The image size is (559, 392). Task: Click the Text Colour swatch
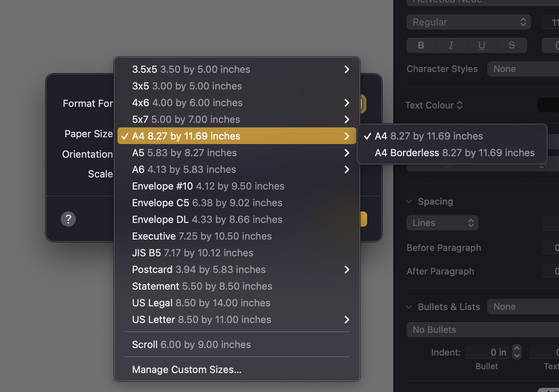[548, 105]
